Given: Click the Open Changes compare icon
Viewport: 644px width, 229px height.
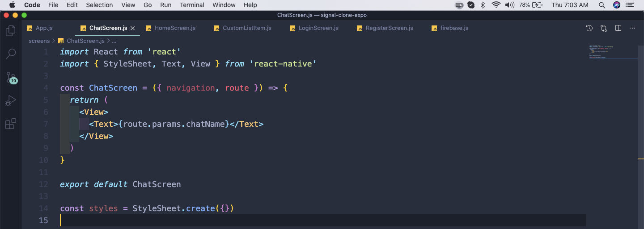Looking at the screenshot, I should point(604,28).
